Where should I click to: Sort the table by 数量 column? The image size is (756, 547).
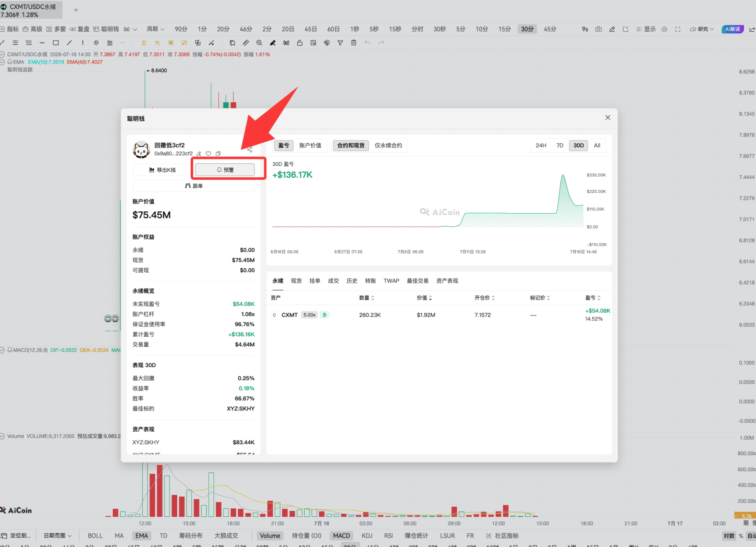(367, 298)
